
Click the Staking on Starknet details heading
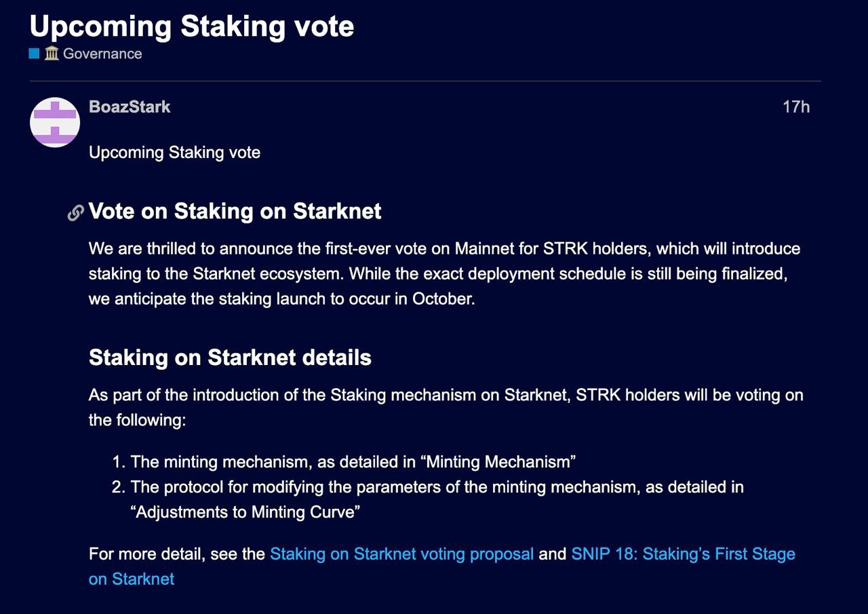[x=230, y=358]
